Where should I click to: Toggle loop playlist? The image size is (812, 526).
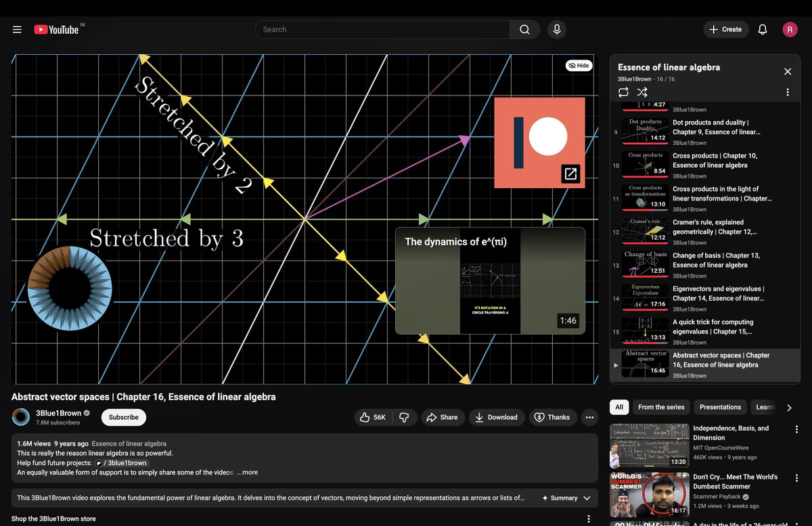pos(623,92)
